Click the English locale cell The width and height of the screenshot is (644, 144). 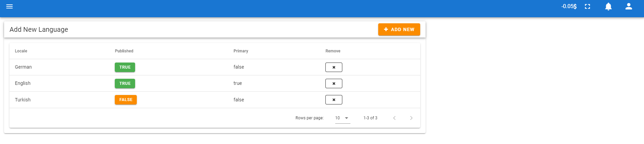[23, 83]
